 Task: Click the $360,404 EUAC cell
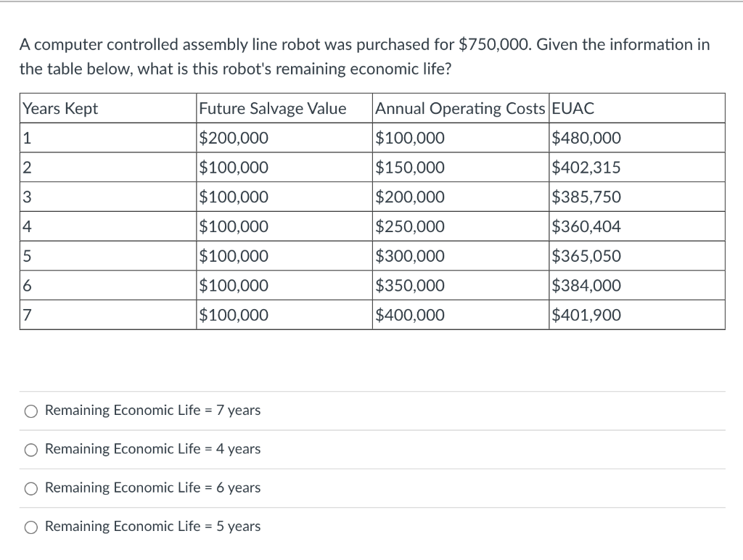coord(637,226)
